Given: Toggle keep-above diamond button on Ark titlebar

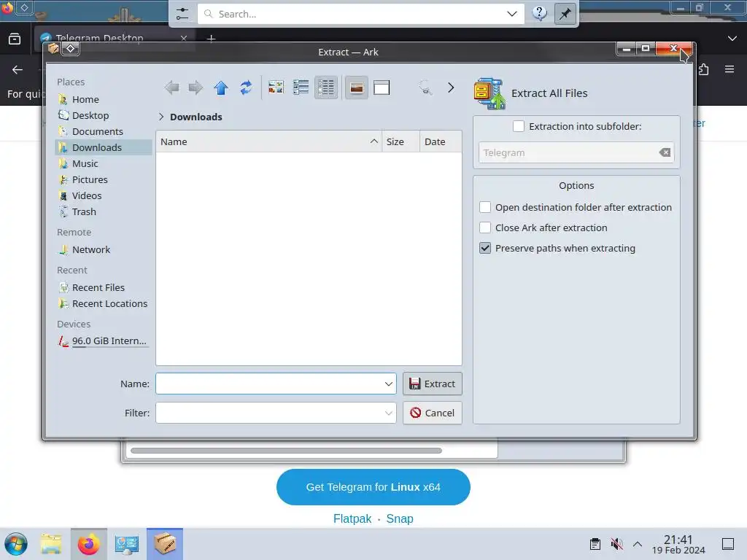Looking at the screenshot, I should pos(71,49).
